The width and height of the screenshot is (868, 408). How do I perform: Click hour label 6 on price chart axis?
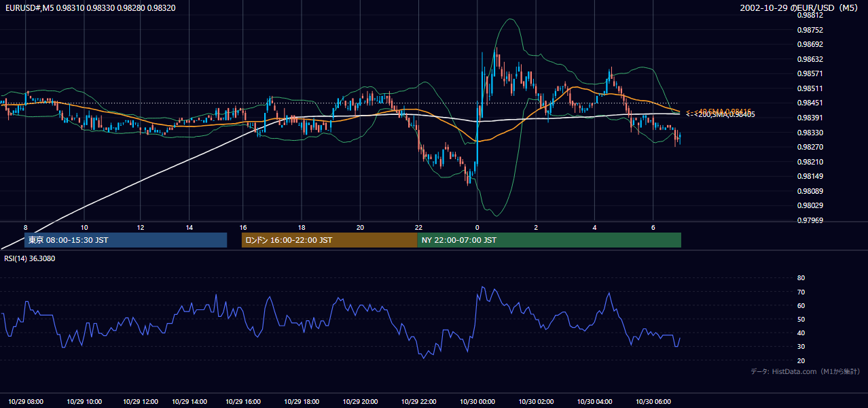click(x=653, y=227)
